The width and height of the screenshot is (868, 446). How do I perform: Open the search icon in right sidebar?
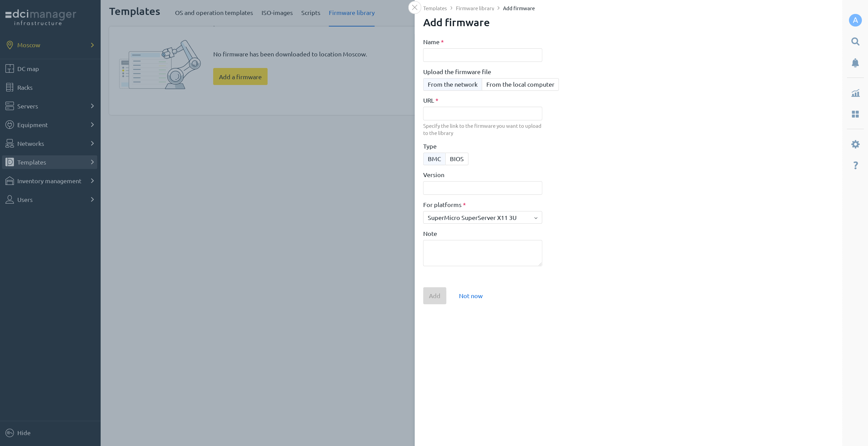coord(855,42)
